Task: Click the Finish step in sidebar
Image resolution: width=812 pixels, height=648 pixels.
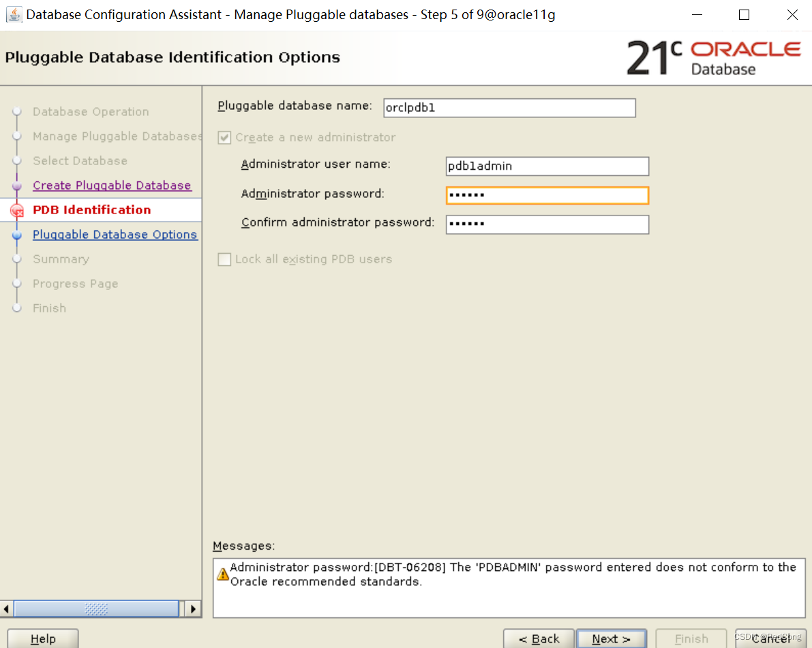Action: (x=49, y=308)
